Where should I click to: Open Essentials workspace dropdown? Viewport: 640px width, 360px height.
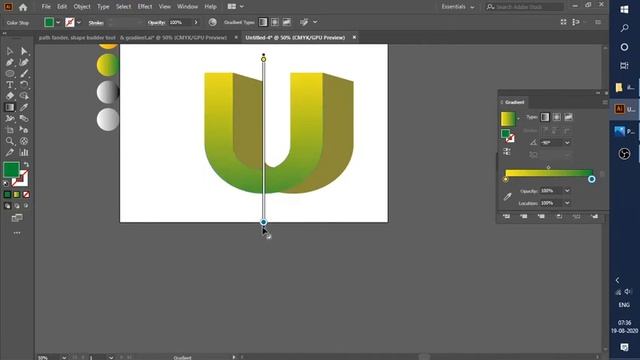tap(458, 7)
